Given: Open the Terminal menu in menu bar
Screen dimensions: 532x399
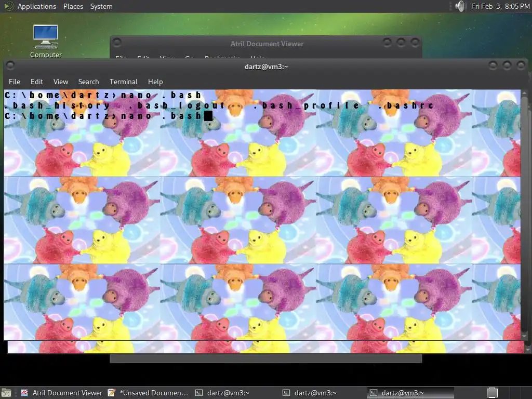Looking at the screenshot, I should tap(124, 82).
